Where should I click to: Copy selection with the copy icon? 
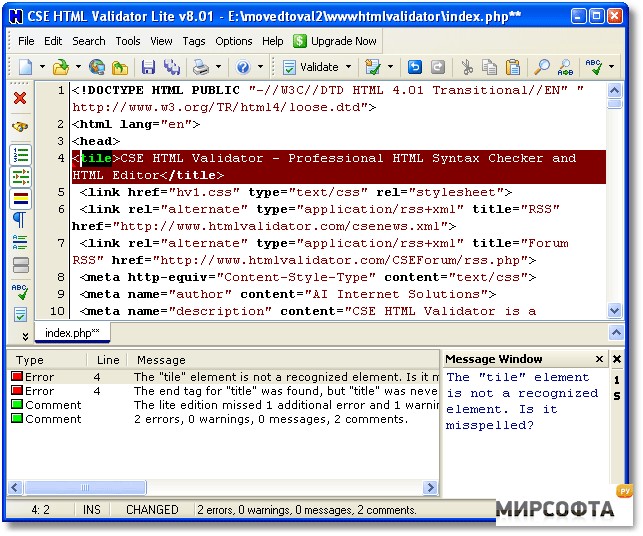(x=489, y=67)
